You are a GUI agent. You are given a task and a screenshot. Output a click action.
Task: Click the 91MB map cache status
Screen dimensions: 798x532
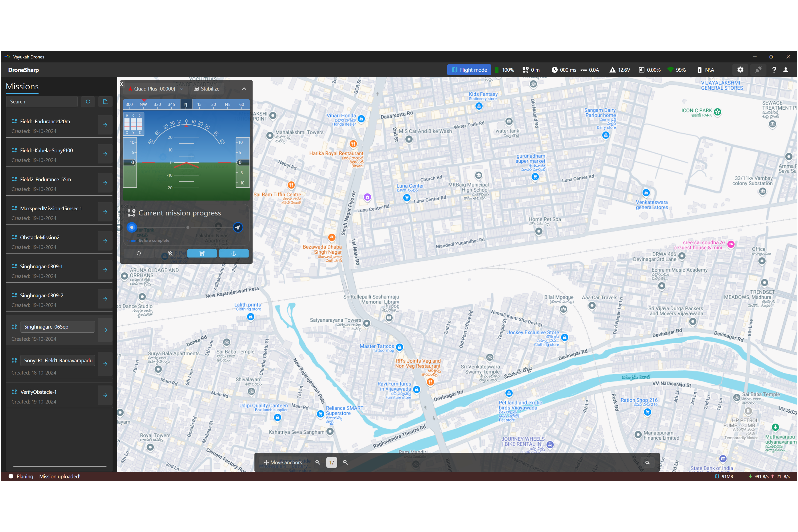coord(724,476)
